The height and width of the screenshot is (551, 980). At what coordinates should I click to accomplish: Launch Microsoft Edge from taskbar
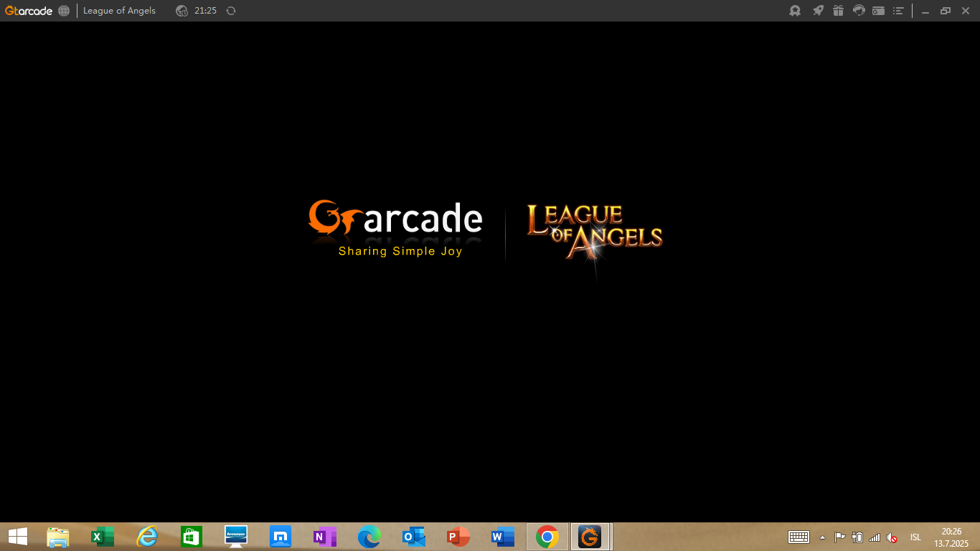click(369, 537)
